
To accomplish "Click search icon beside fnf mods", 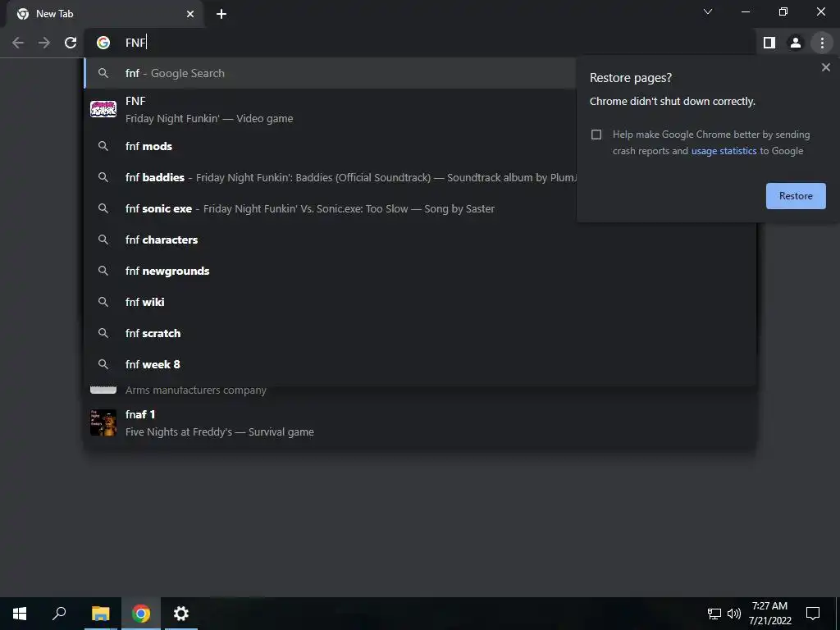I will click(103, 146).
